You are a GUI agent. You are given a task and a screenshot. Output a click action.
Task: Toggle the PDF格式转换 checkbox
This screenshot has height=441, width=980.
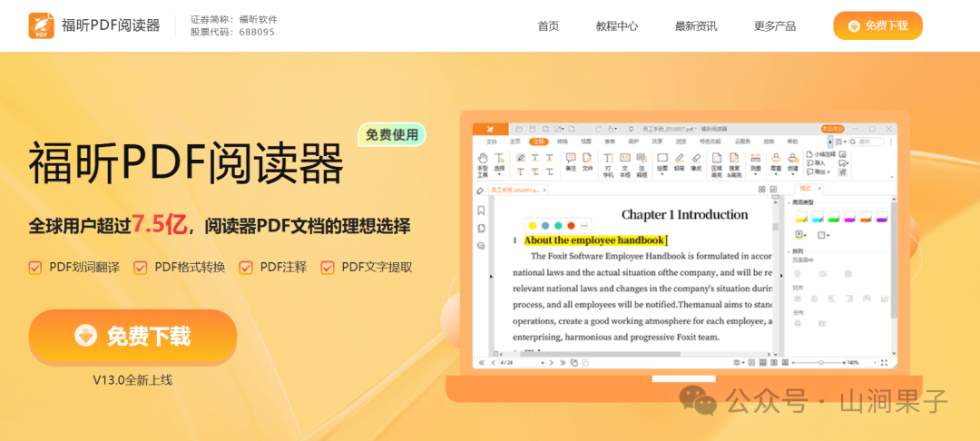[x=141, y=267]
